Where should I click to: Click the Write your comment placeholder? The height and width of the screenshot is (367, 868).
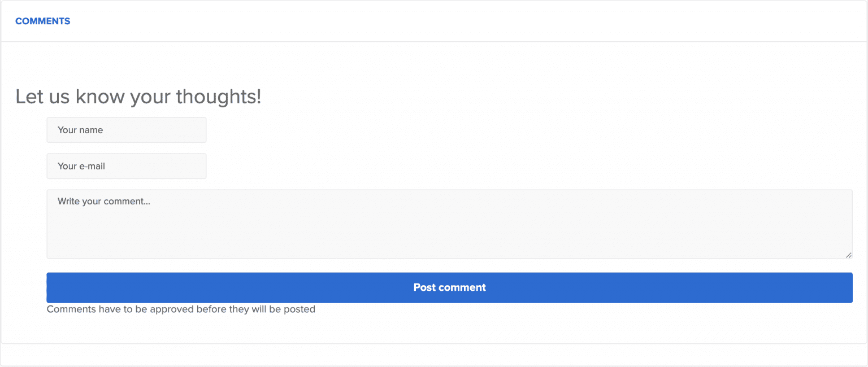click(x=103, y=201)
